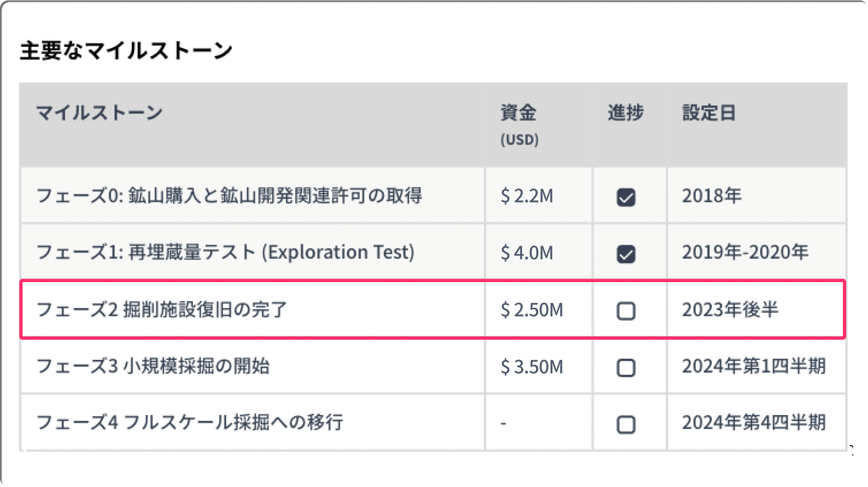Click the 主要なマイルストーン heading

pyautogui.click(x=126, y=50)
